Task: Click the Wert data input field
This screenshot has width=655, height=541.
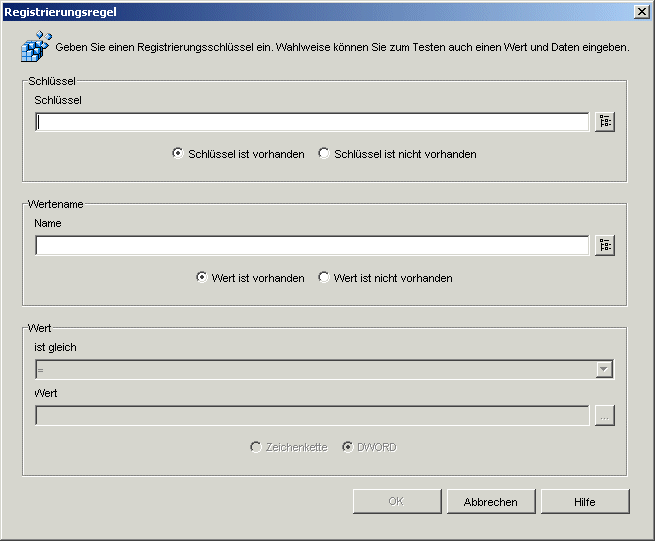Action: [312, 416]
